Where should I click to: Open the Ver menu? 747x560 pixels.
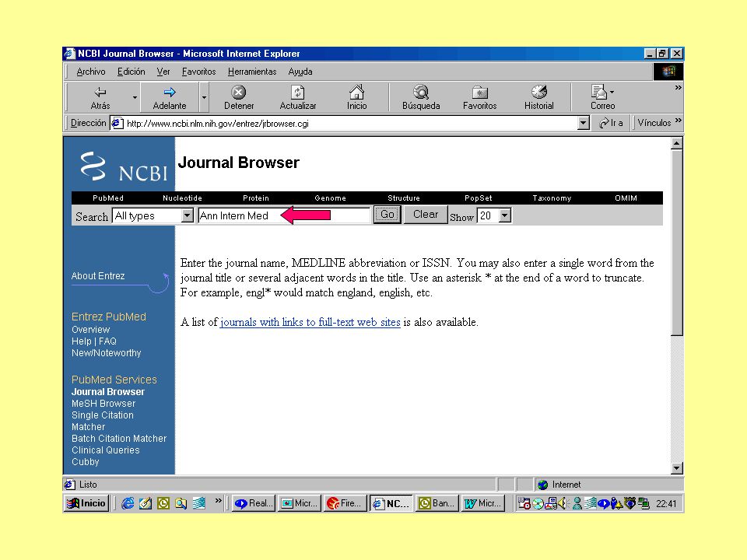(163, 72)
